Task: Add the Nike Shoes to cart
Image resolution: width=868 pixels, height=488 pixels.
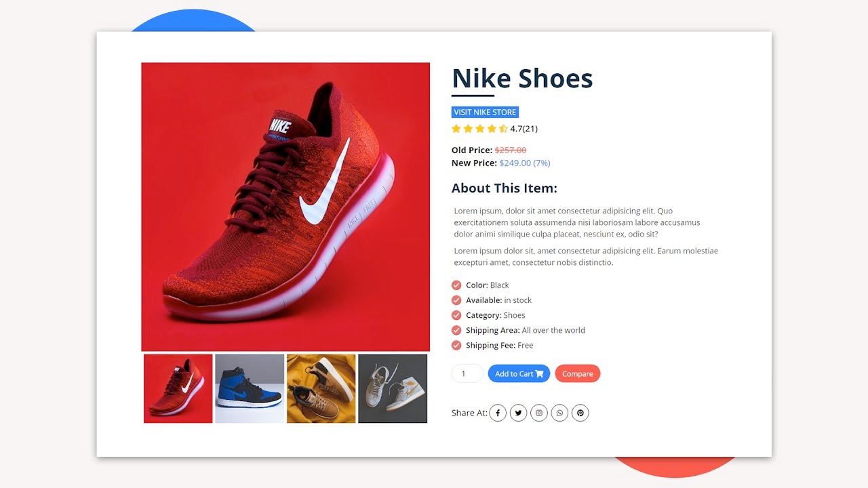Action: [519, 373]
